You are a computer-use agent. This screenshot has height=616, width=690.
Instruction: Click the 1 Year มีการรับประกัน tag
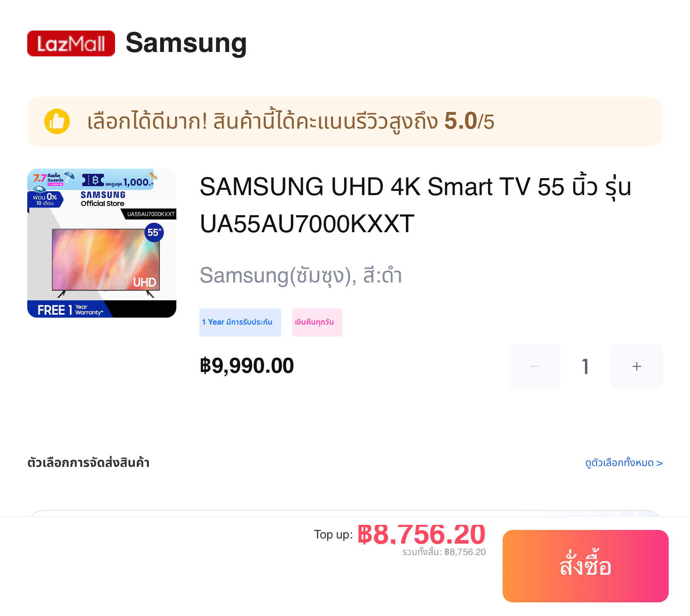coord(240,322)
